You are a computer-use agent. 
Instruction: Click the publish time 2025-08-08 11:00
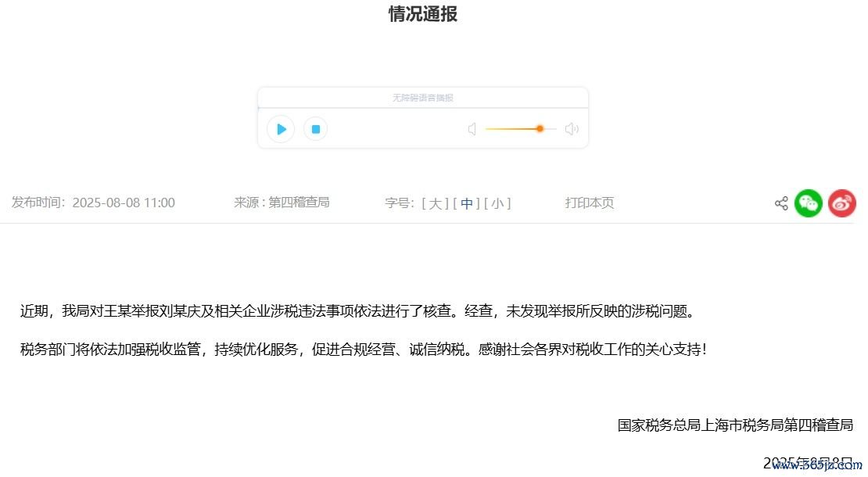pos(124,203)
